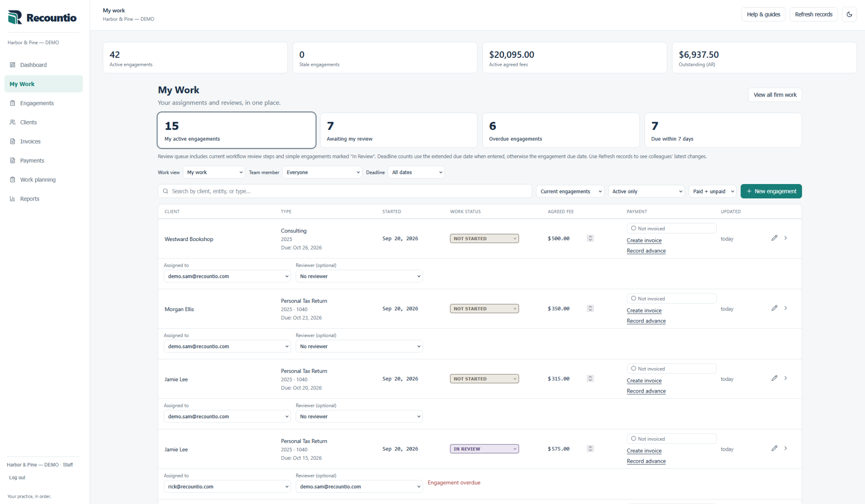Change Jamie Lee IN REVIEW status
The height and width of the screenshot is (504, 865).
click(x=484, y=449)
